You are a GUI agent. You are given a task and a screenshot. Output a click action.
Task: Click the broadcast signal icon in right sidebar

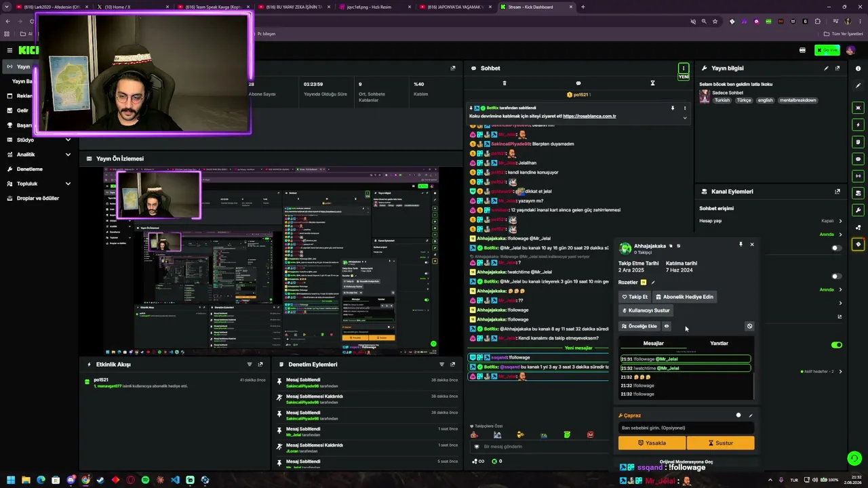[x=859, y=176]
